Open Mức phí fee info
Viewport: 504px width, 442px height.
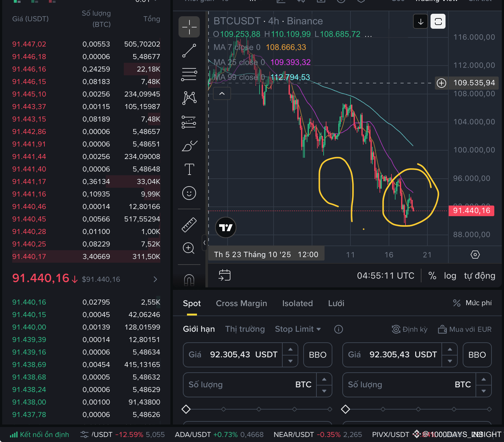(472, 303)
